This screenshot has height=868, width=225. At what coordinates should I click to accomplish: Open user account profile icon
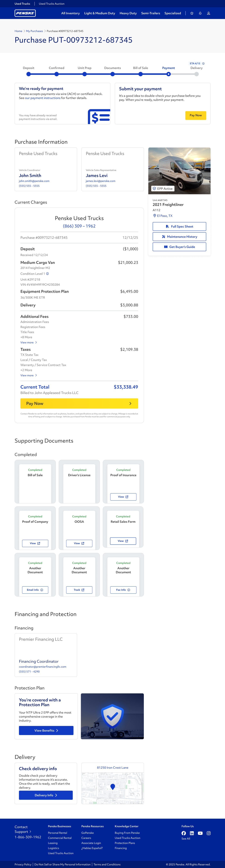click(x=208, y=13)
